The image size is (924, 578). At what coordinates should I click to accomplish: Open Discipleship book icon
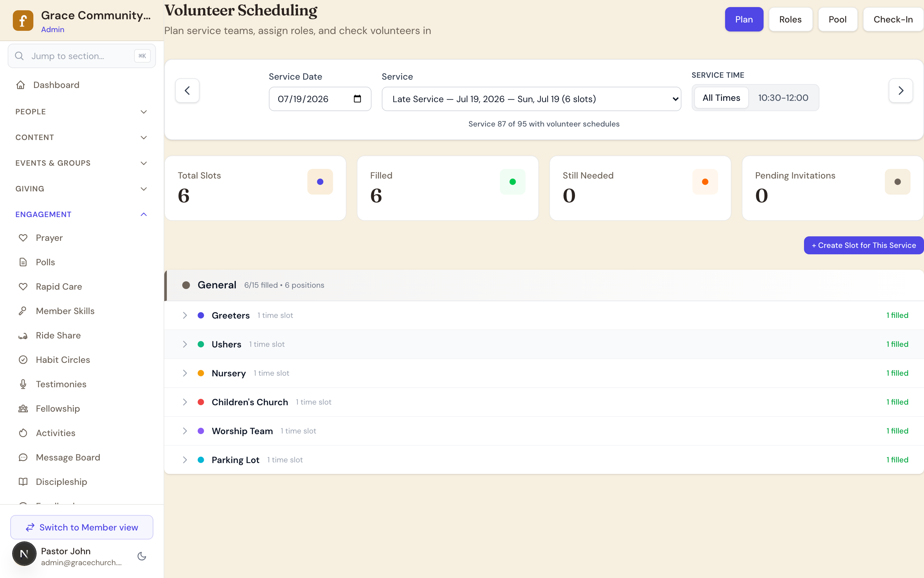pyautogui.click(x=23, y=482)
